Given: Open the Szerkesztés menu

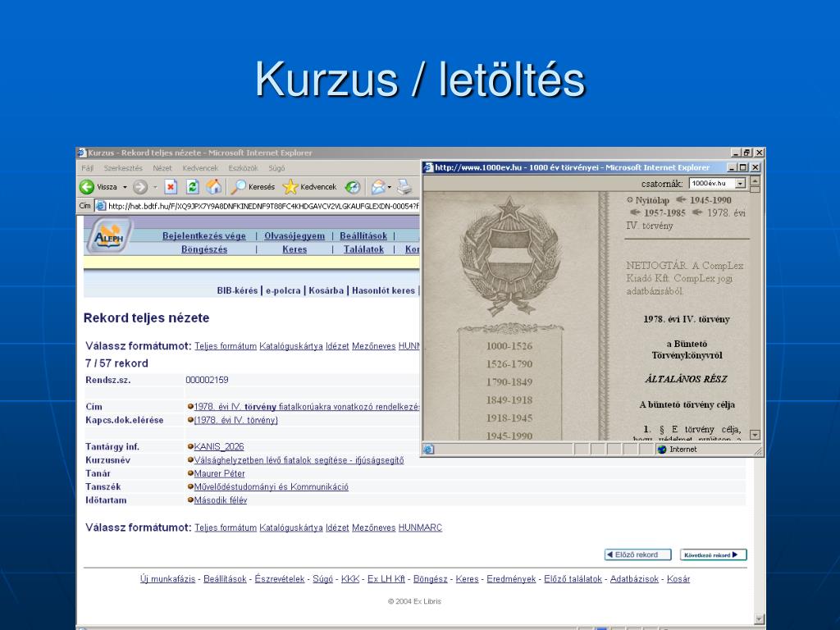Looking at the screenshot, I should (x=123, y=168).
